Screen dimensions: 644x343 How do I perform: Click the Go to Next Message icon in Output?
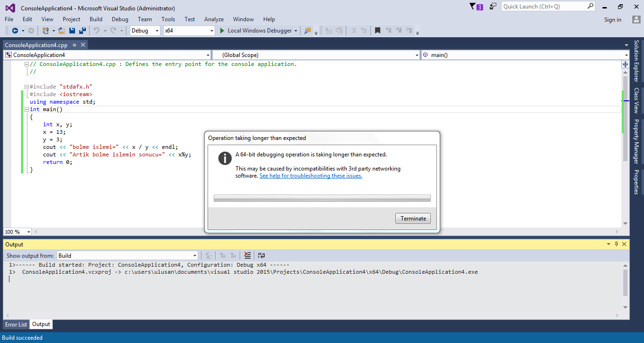pyautogui.click(x=233, y=255)
